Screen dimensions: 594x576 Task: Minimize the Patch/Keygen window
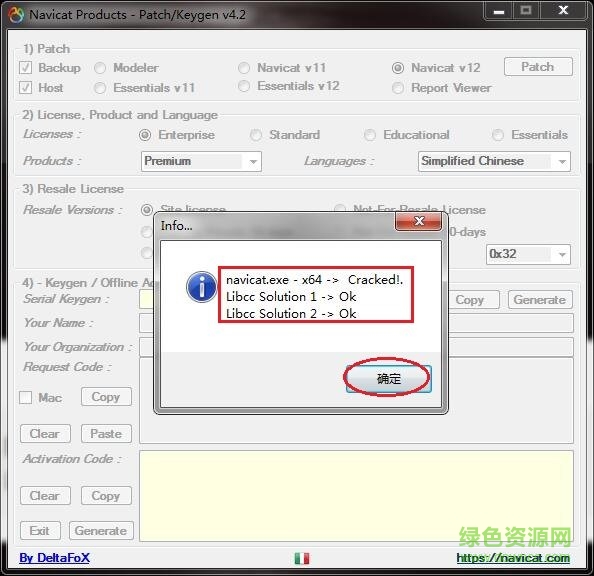tap(499, 11)
